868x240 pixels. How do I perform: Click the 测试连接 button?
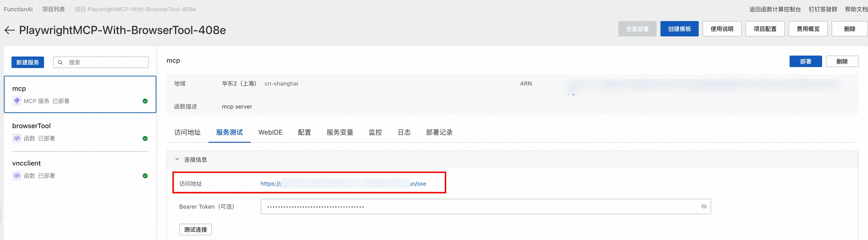[195, 229]
